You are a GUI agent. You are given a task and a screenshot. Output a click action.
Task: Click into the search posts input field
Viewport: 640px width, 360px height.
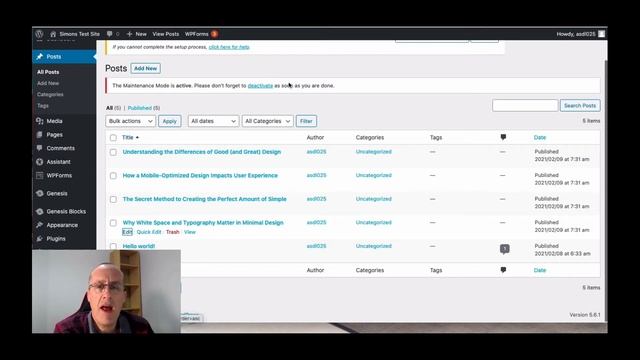coord(525,106)
